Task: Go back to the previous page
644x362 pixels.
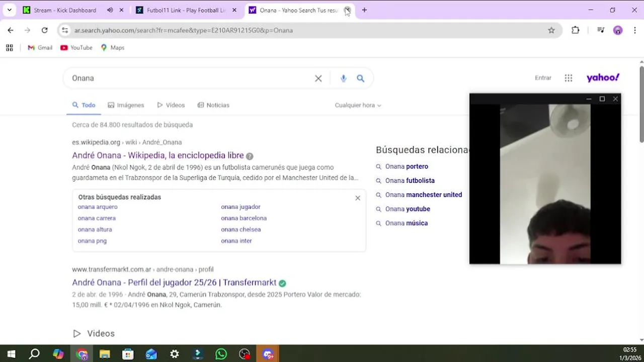Action: point(11,30)
